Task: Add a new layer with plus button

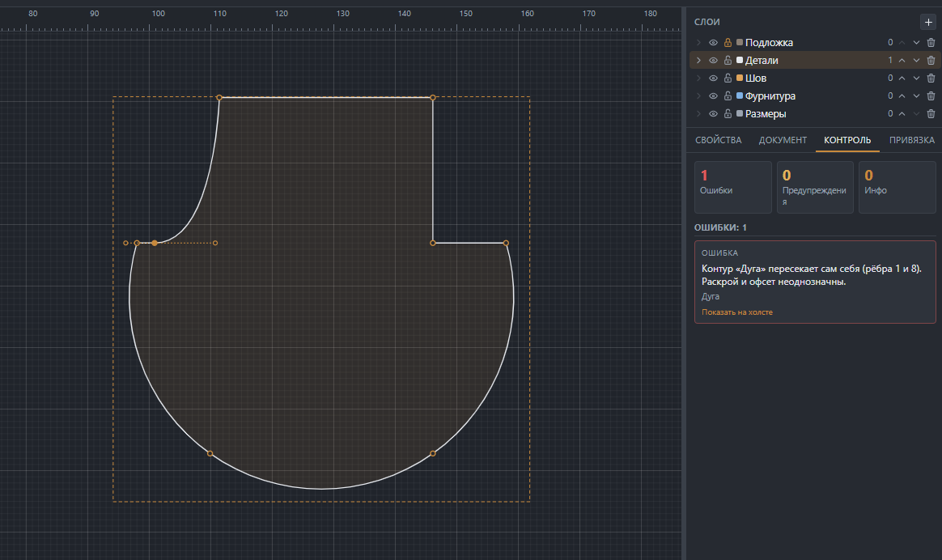Action: pos(928,22)
